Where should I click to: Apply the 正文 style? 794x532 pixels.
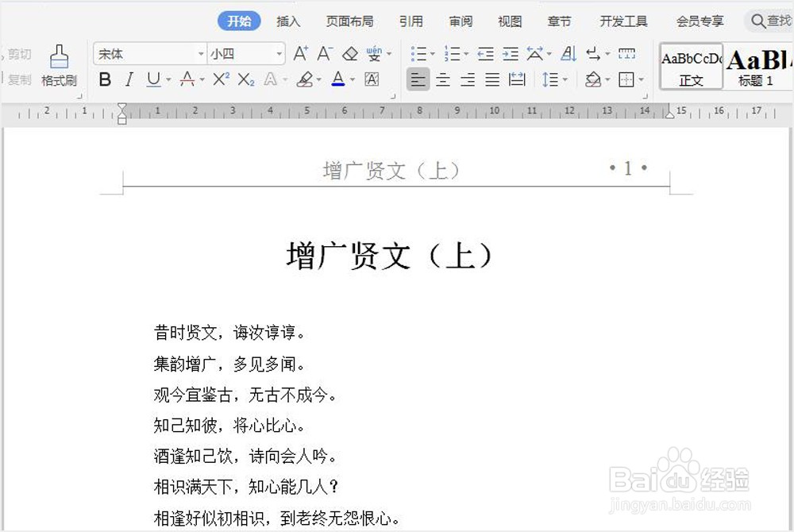(x=692, y=67)
